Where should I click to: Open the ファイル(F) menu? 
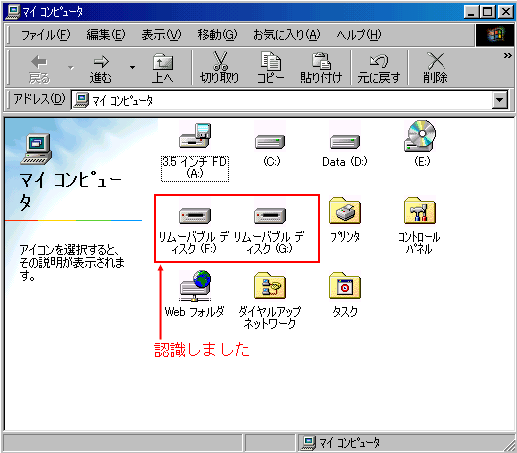tap(46, 35)
